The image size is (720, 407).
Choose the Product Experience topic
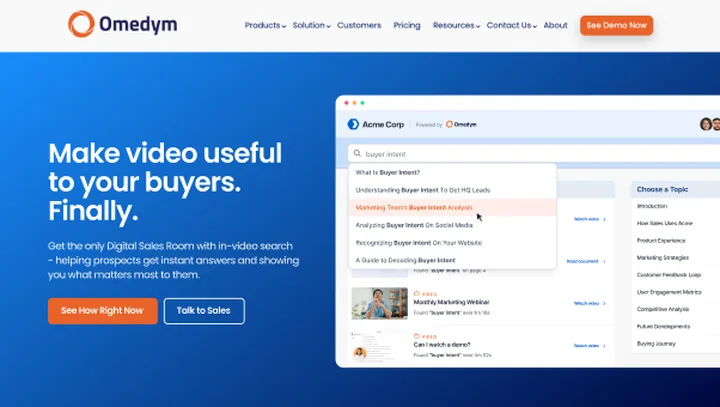[661, 241]
